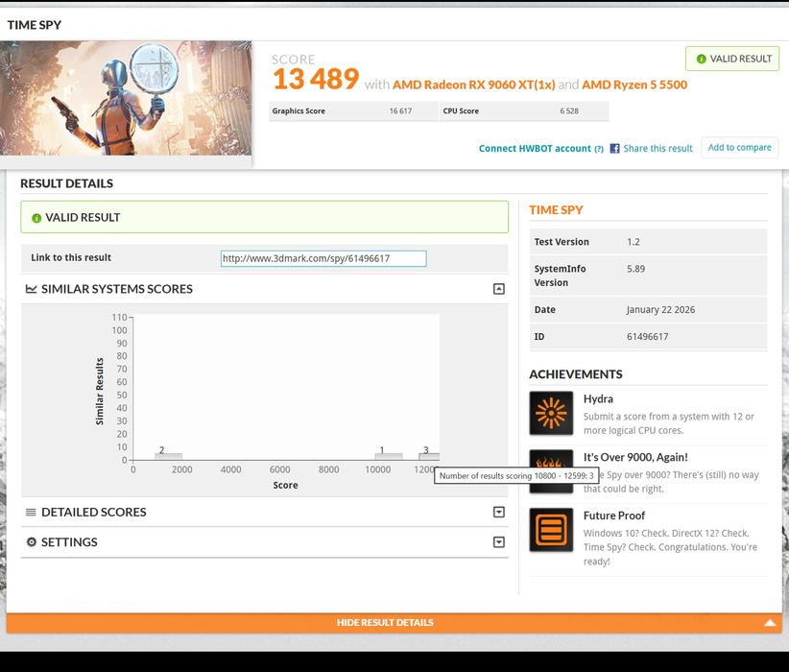789x672 pixels.
Task: Click the histogram bar labeled 1
Action: 389,457
